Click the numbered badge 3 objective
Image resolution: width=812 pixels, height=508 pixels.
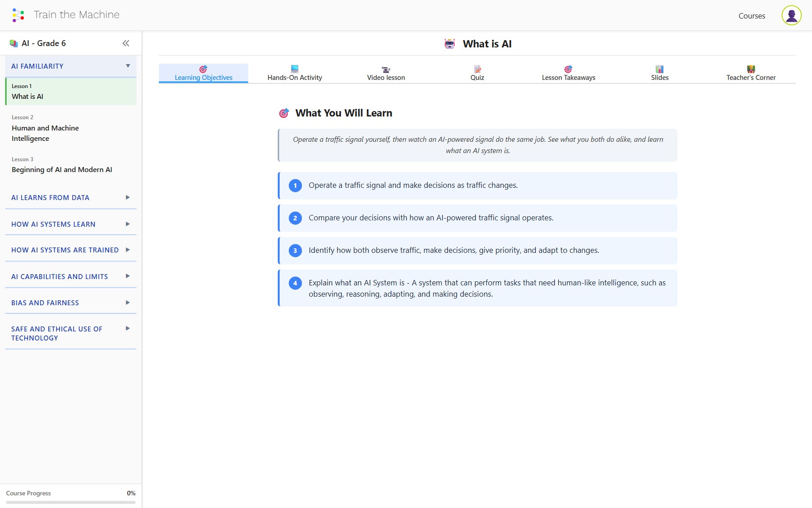click(x=295, y=251)
